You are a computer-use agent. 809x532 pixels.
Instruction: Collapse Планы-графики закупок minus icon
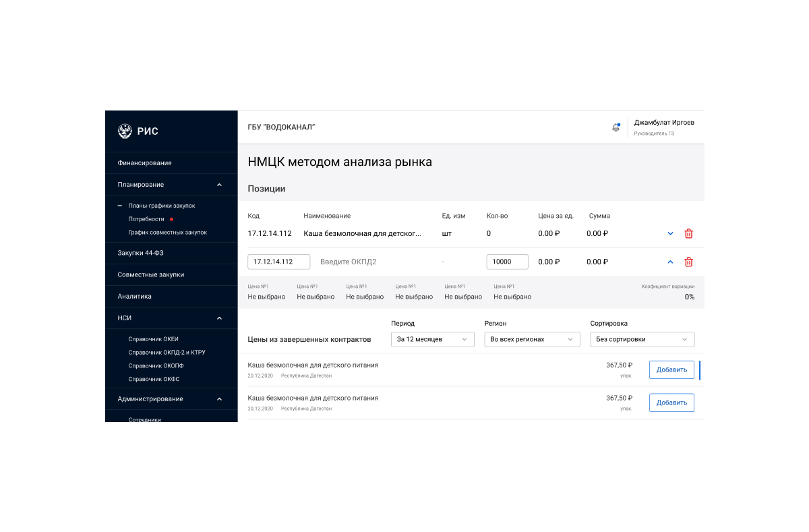(x=120, y=205)
